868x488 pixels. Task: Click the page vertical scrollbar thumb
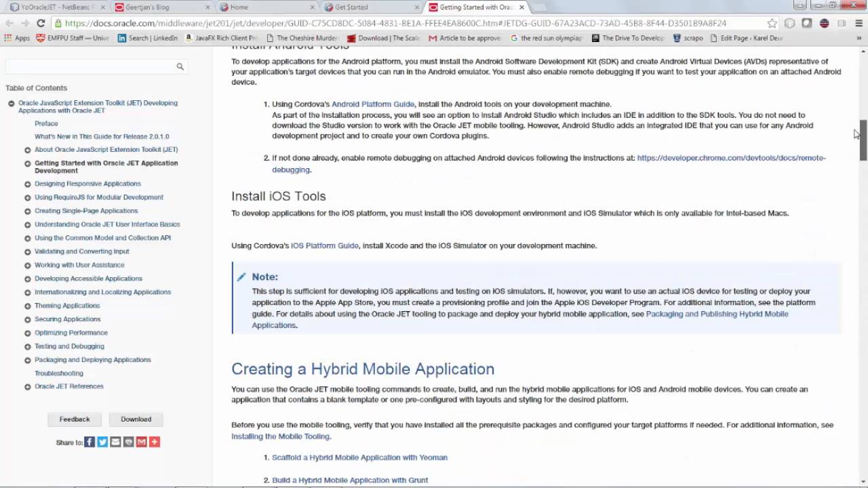[x=863, y=140]
